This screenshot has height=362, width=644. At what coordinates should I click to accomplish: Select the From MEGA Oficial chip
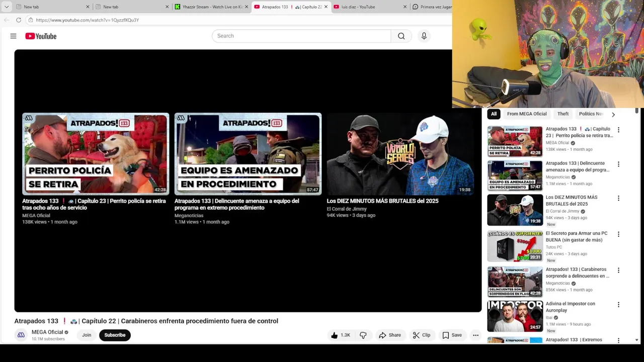(527, 114)
